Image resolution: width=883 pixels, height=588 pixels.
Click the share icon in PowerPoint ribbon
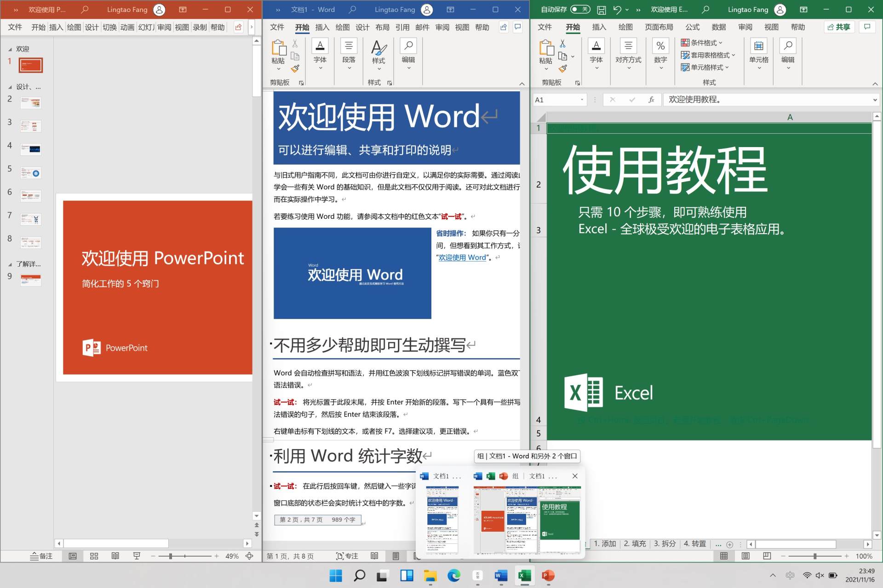point(238,27)
